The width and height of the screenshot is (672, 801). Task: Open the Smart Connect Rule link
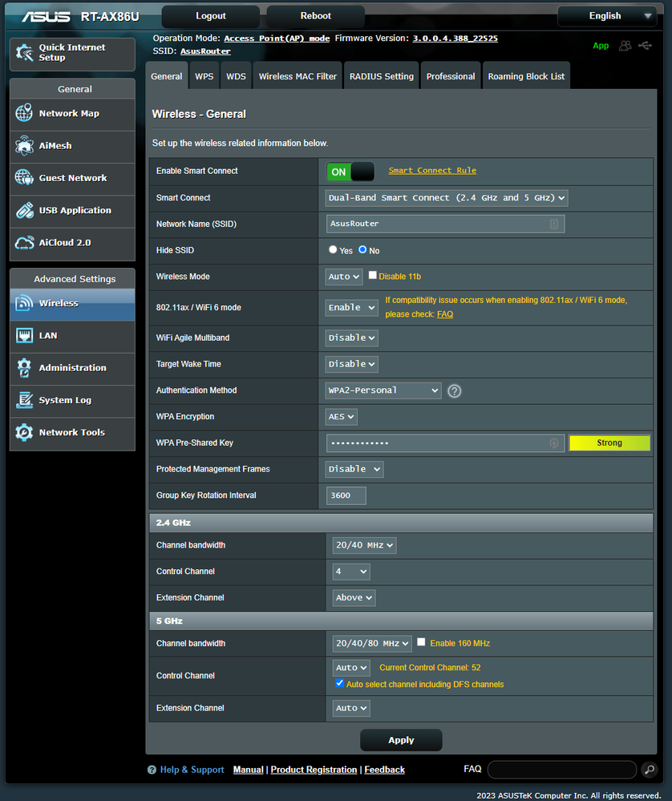(x=432, y=170)
